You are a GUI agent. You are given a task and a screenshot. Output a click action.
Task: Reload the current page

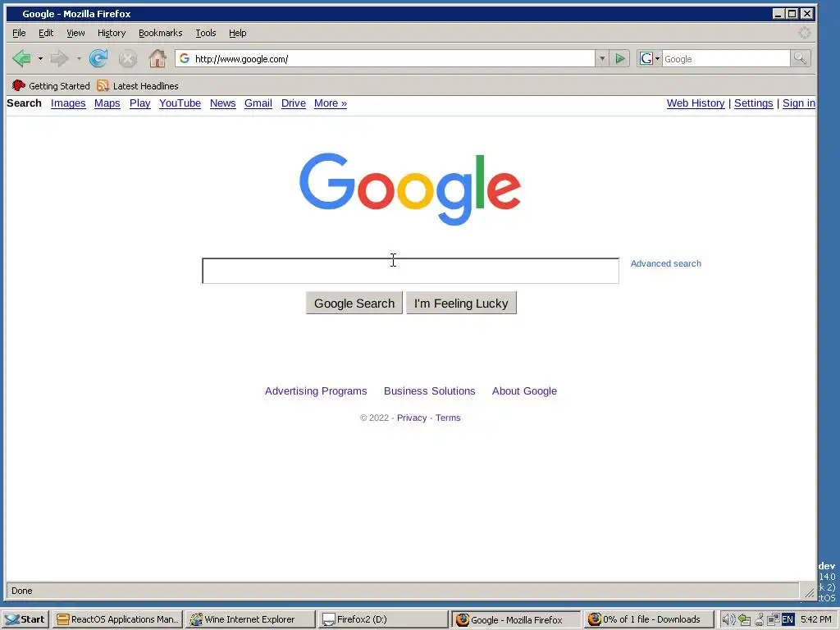(98, 58)
